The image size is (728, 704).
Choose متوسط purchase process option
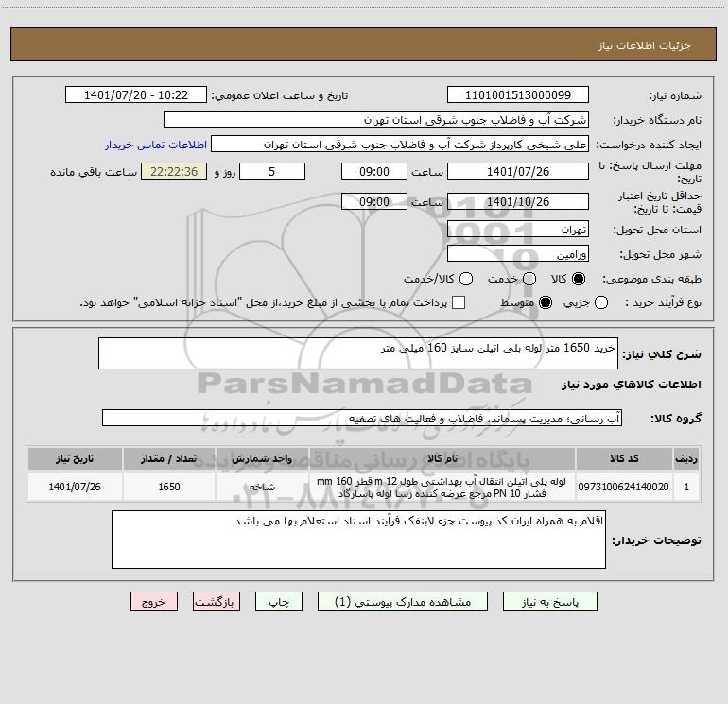click(x=546, y=303)
